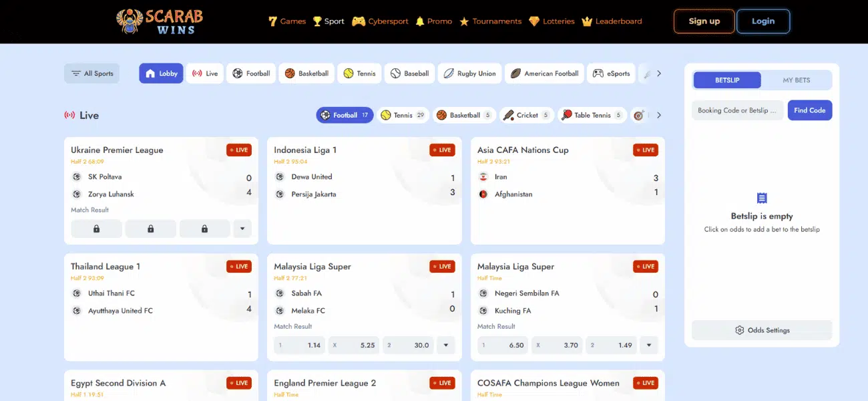Open Cybersport in the top navigation

380,21
